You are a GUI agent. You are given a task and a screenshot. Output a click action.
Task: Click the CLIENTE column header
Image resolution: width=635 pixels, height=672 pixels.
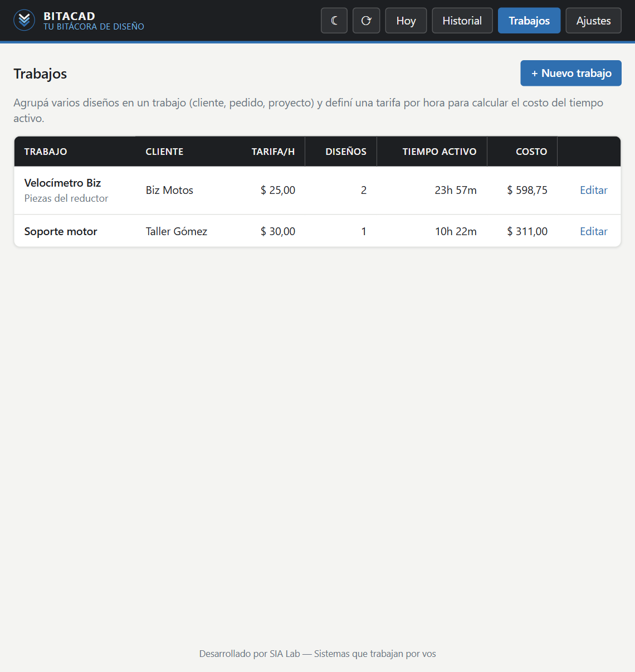coord(164,152)
